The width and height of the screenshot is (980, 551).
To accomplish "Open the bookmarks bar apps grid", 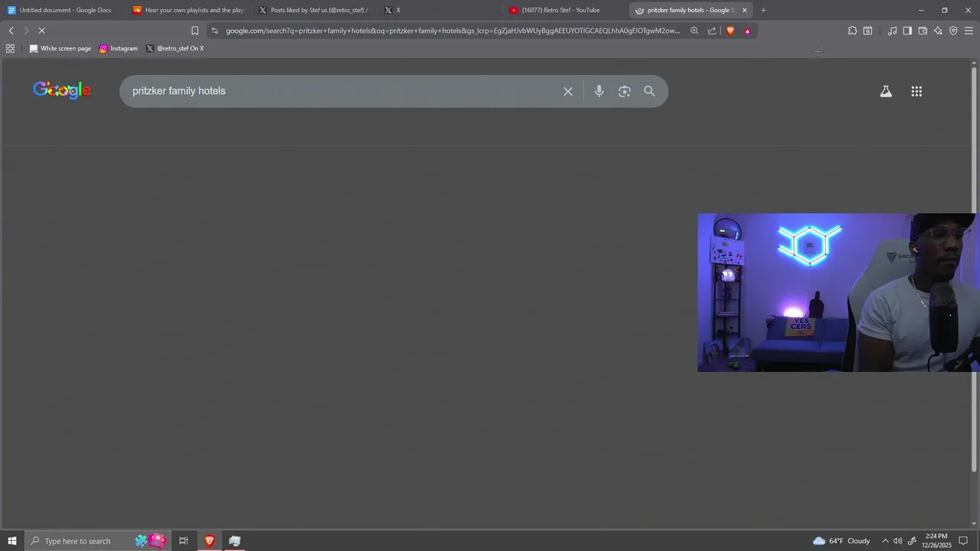I will point(10,48).
